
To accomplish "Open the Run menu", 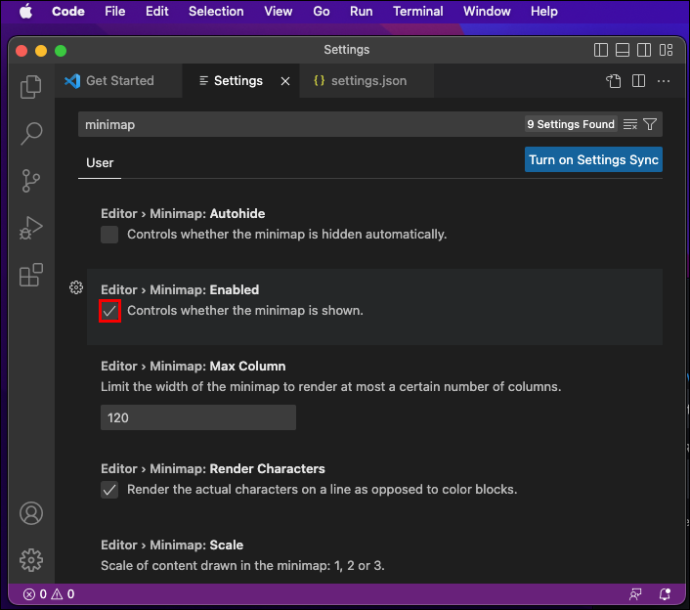I will (361, 11).
